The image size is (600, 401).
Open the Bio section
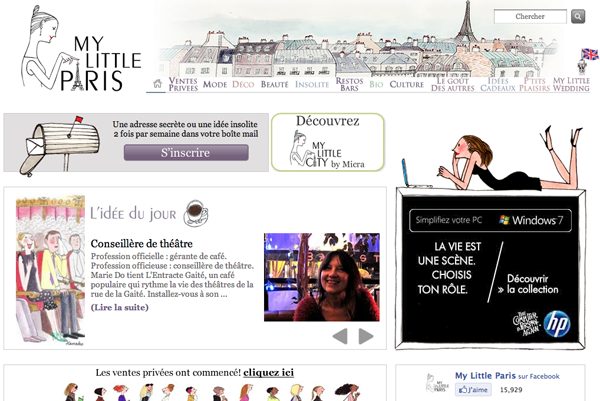(376, 84)
